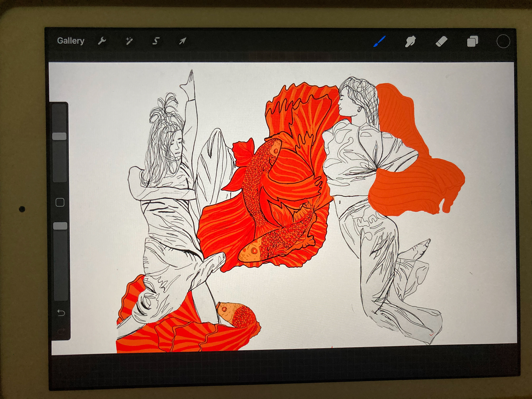532x399 pixels.
Task: Return to the Gallery
Action: pyautogui.click(x=71, y=41)
